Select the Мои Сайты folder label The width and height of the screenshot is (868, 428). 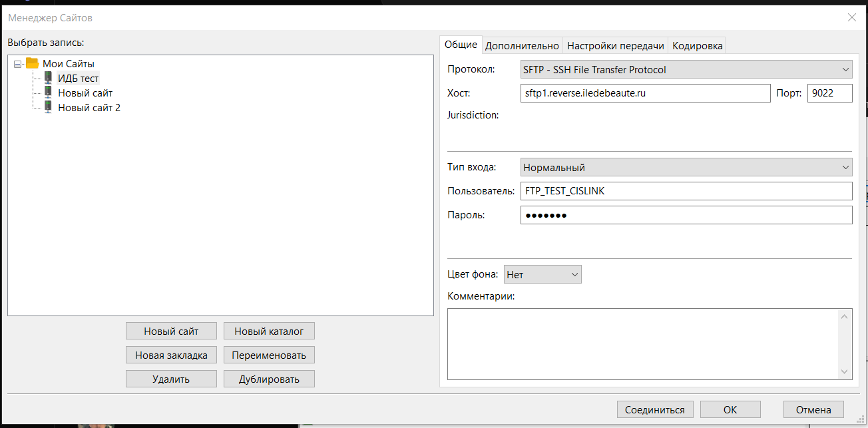tap(69, 64)
